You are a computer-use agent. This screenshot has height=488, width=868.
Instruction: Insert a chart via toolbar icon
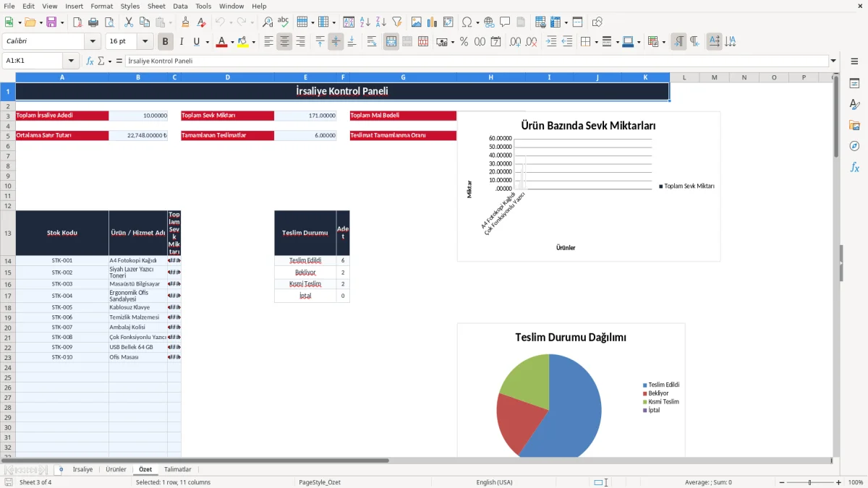pos(433,22)
